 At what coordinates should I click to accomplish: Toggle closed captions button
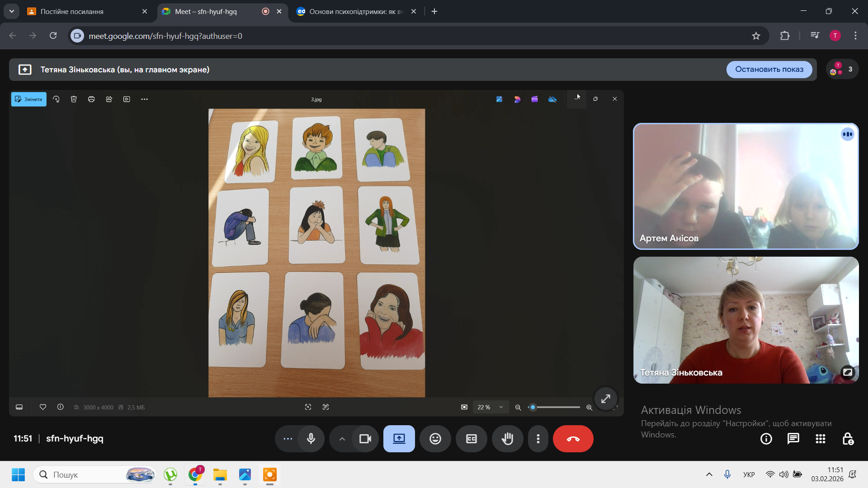click(x=471, y=439)
